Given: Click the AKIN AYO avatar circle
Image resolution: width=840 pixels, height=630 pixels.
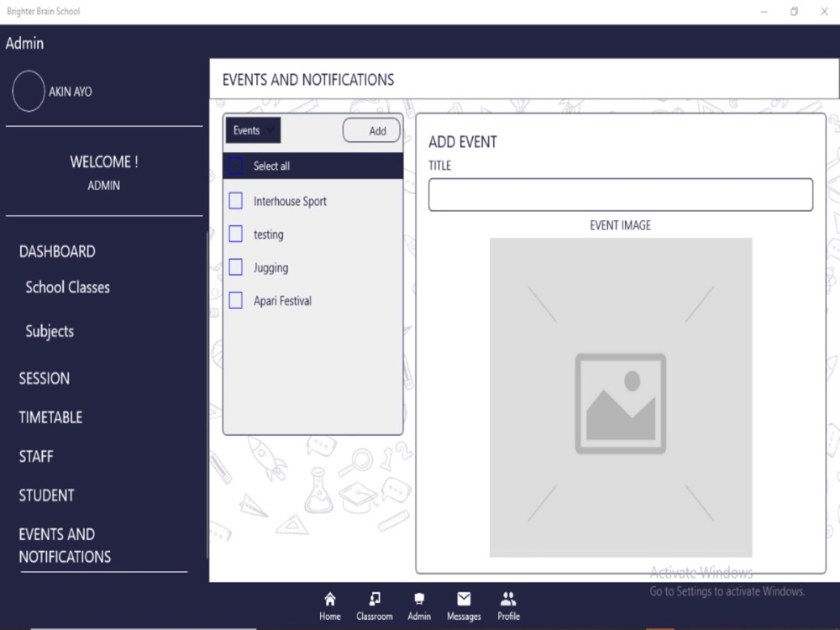Looking at the screenshot, I should (x=29, y=91).
